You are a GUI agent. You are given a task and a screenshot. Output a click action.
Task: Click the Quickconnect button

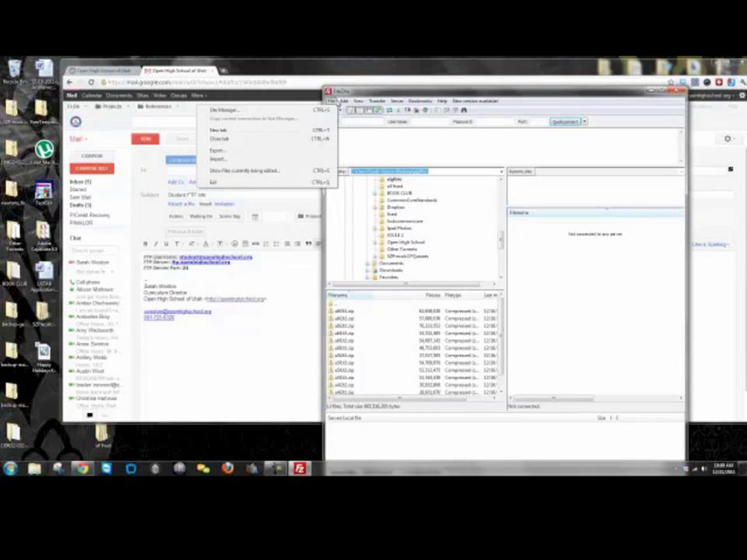[565, 122]
